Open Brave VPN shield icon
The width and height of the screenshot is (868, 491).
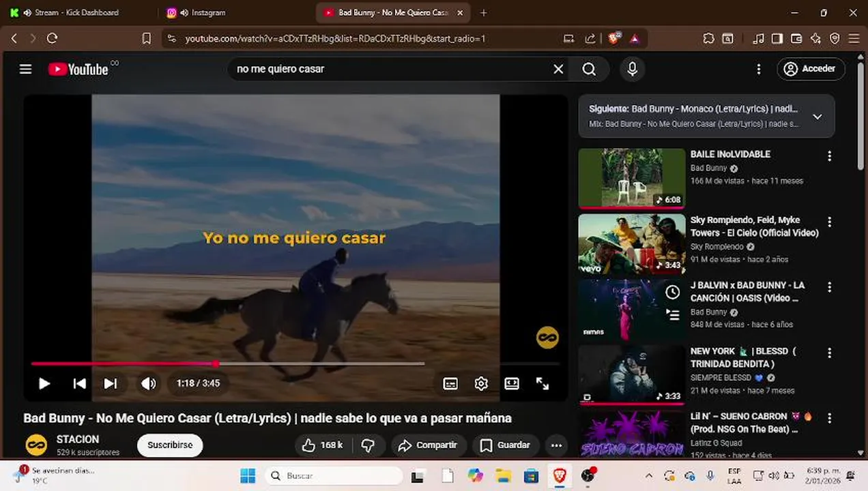pyautogui.click(x=835, y=39)
